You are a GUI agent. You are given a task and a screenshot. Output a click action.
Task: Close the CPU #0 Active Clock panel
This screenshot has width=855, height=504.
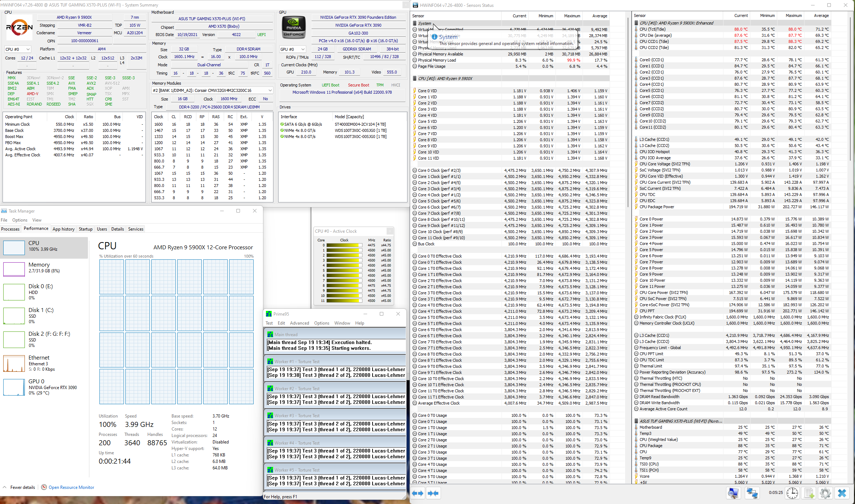click(x=390, y=231)
